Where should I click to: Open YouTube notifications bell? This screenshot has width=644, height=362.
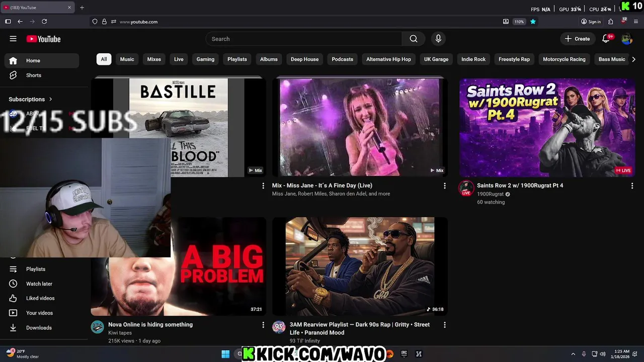tap(606, 39)
